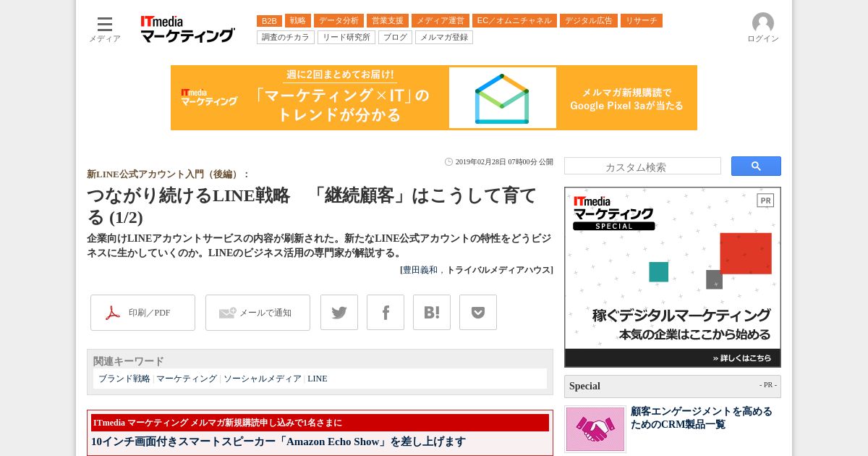This screenshot has width=868, height=456.
Task: Bookmark with Hatena B! icon
Action: point(432,313)
